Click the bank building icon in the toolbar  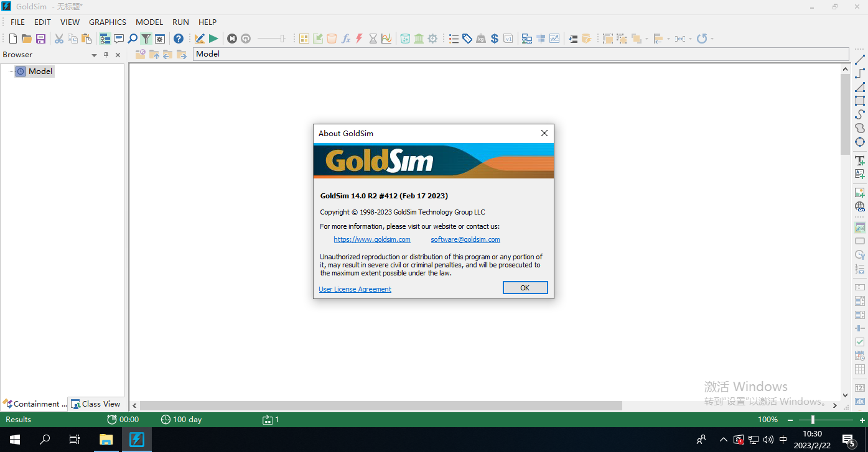tap(419, 39)
